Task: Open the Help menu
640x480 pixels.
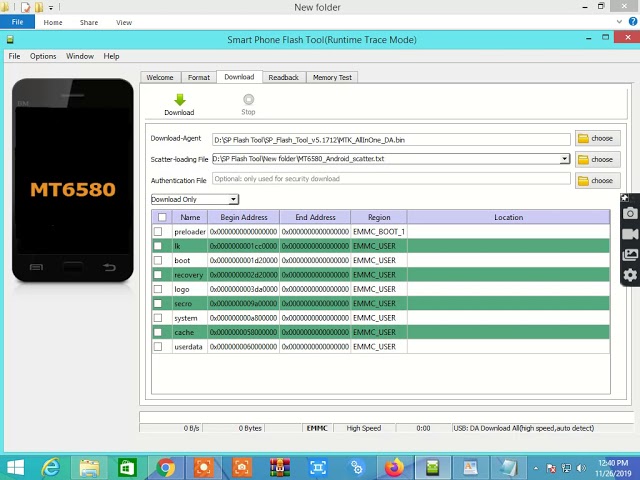Action: pyautogui.click(x=111, y=56)
